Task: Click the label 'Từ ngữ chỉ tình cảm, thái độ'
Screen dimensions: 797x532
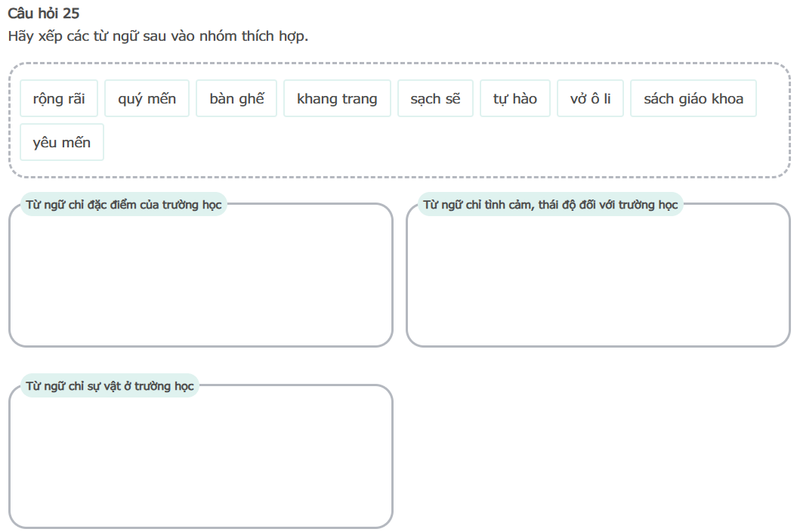Action: coord(550,205)
